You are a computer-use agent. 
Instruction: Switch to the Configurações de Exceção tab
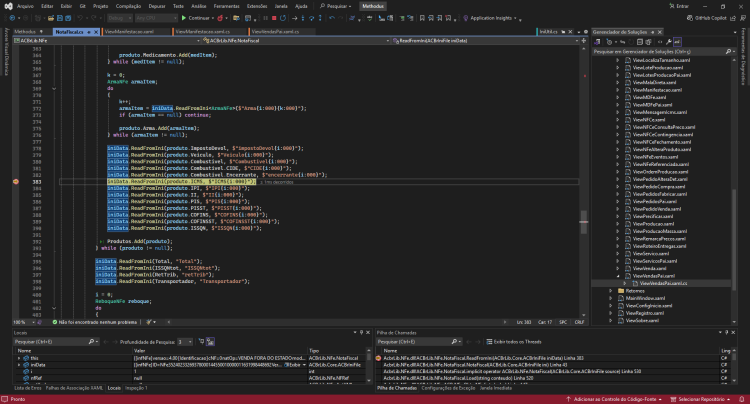coord(448,388)
